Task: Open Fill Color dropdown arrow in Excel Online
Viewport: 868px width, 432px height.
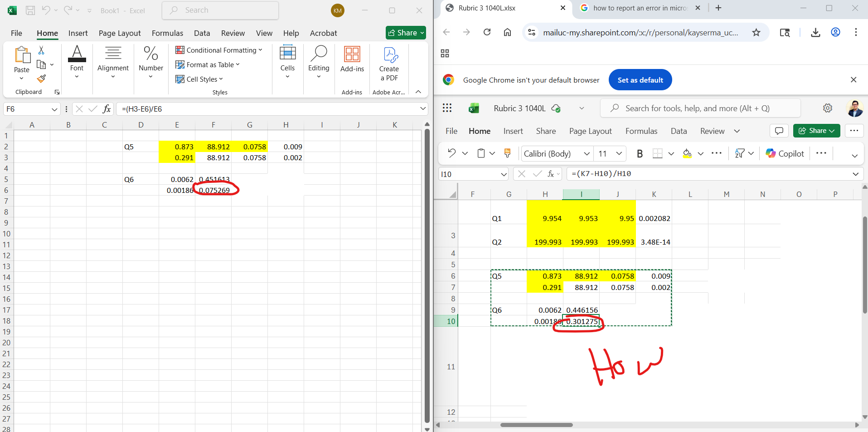Action: (x=700, y=153)
